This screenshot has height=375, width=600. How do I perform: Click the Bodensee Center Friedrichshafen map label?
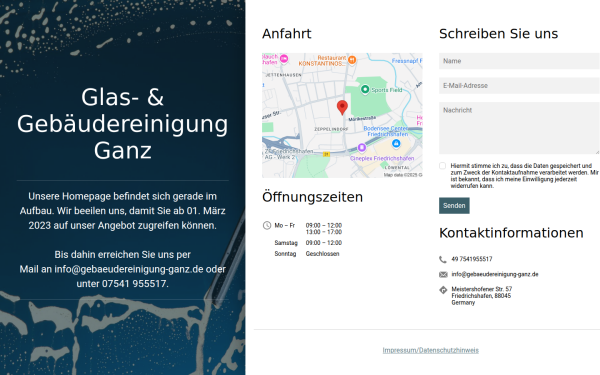pyautogui.click(x=386, y=131)
